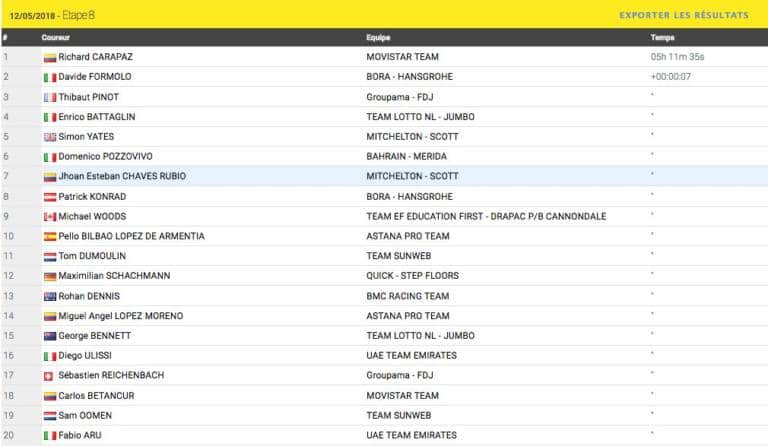Image resolution: width=768 pixels, height=446 pixels.
Task: Click the Colombian flag beside Richard CARAPAZ
Action: [x=50, y=58]
